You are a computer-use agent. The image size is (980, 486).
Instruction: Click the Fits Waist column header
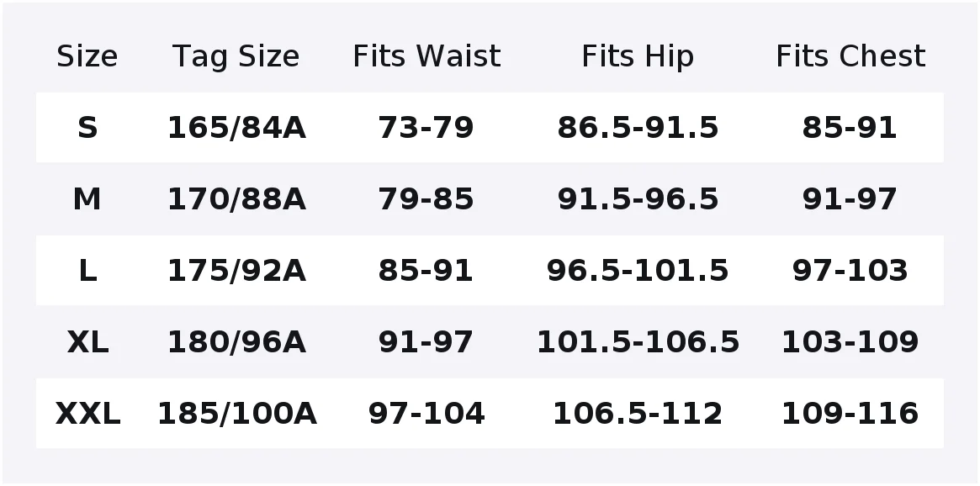click(x=426, y=56)
